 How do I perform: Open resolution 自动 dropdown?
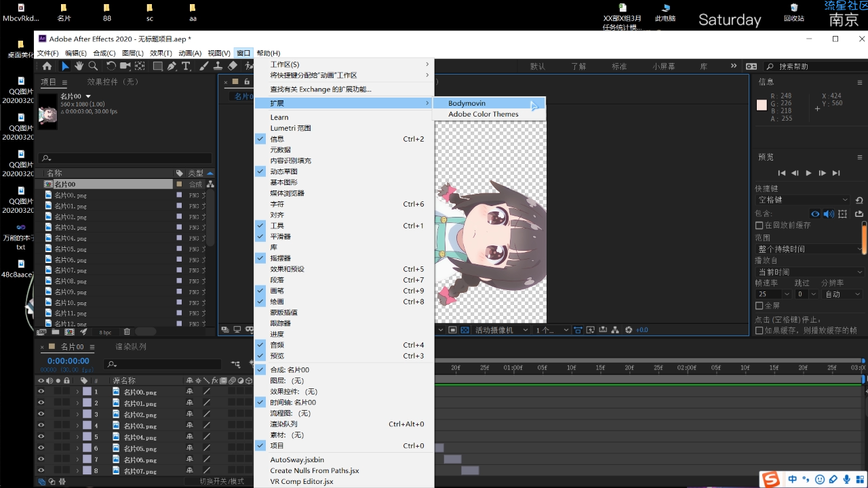(x=842, y=294)
